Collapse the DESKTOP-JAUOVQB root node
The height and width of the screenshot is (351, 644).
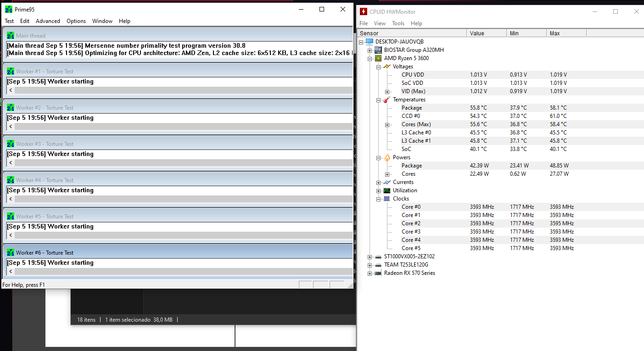coord(361,42)
